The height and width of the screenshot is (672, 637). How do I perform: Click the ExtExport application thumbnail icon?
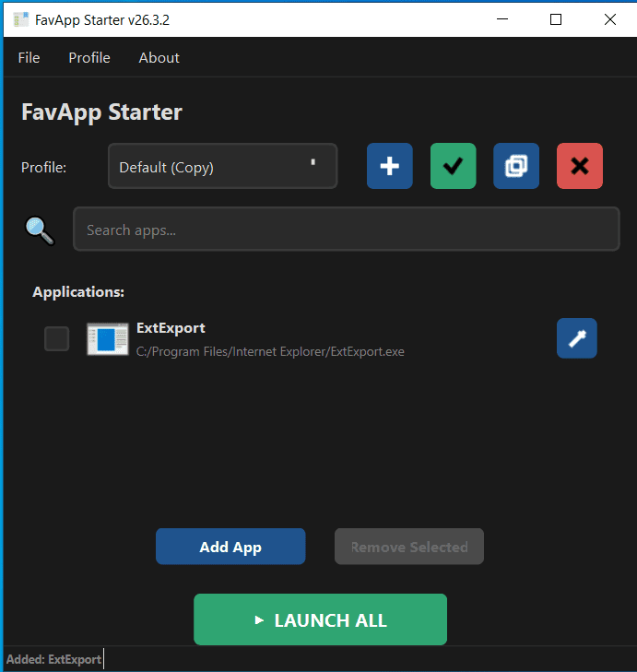108,338
